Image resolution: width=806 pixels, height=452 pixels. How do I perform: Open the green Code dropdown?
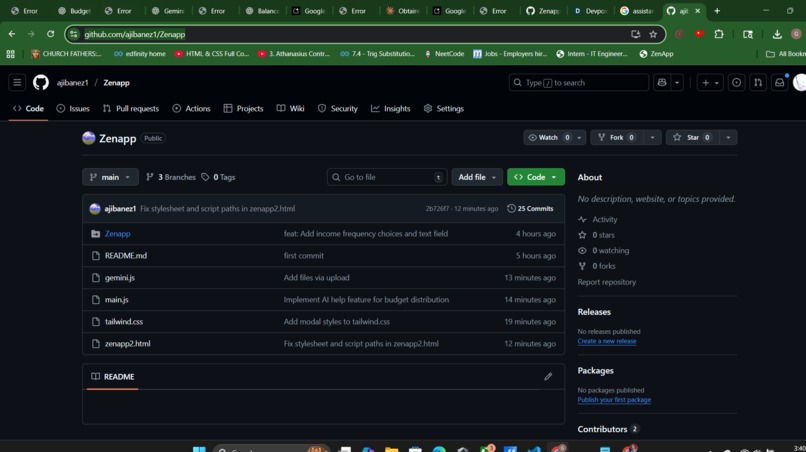tap(536, 177)
